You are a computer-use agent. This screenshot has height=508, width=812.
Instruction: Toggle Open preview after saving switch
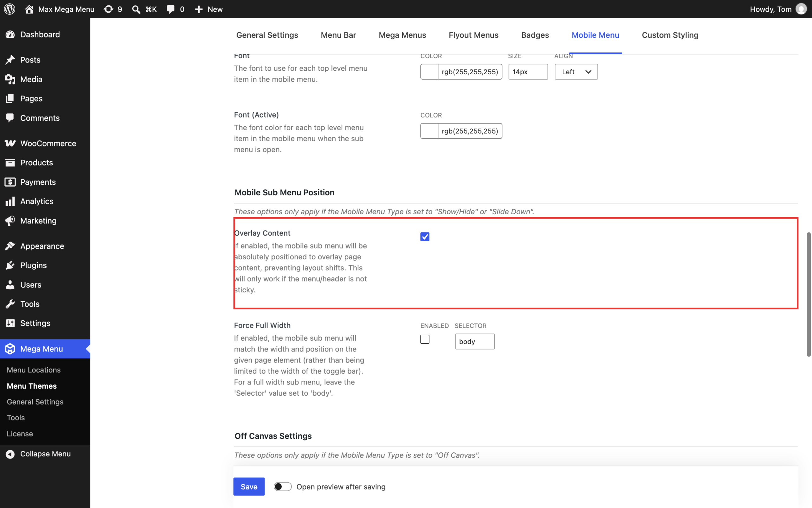[x=283, y=486]
